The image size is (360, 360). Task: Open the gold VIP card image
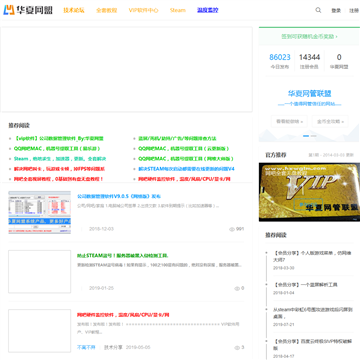pyautogui.click(x=309, y=192)
